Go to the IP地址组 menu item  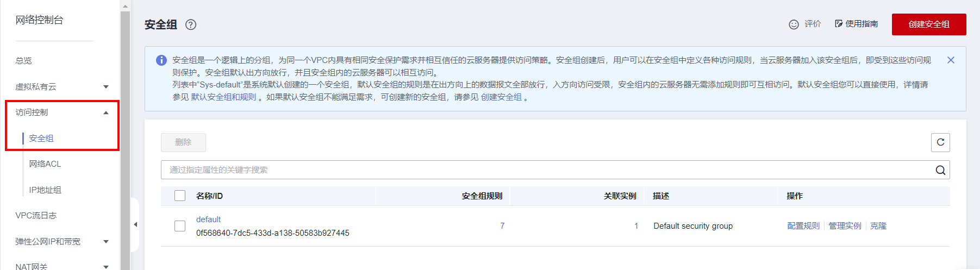[45, 190]
